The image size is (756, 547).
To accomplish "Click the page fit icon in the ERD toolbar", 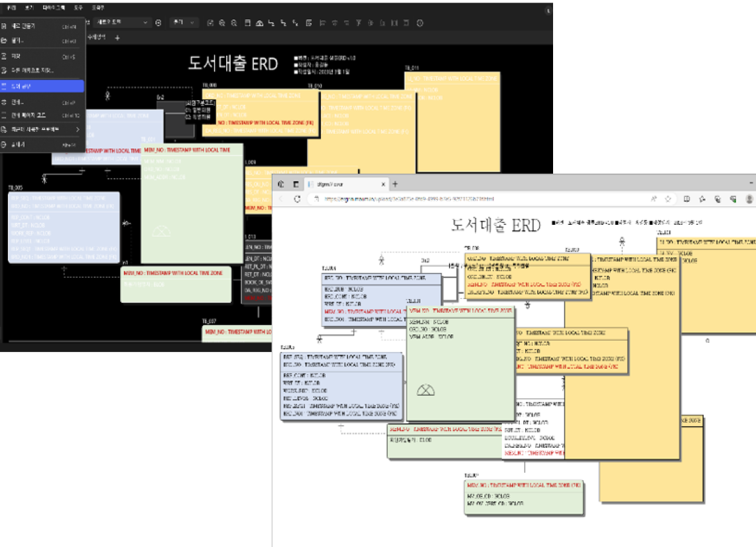I will pyautogui.click(x=247, y=23).
